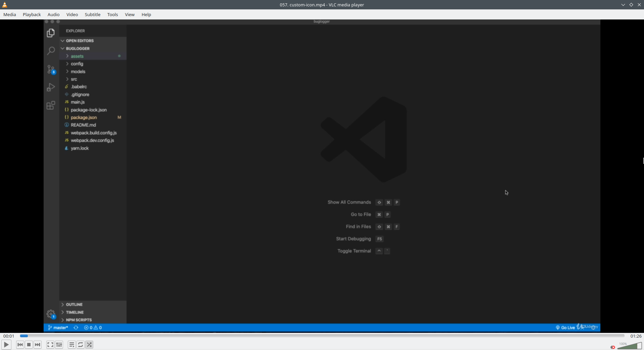Open the Subtitle menu
Screen dimensions: 644x350
(93, 14)
